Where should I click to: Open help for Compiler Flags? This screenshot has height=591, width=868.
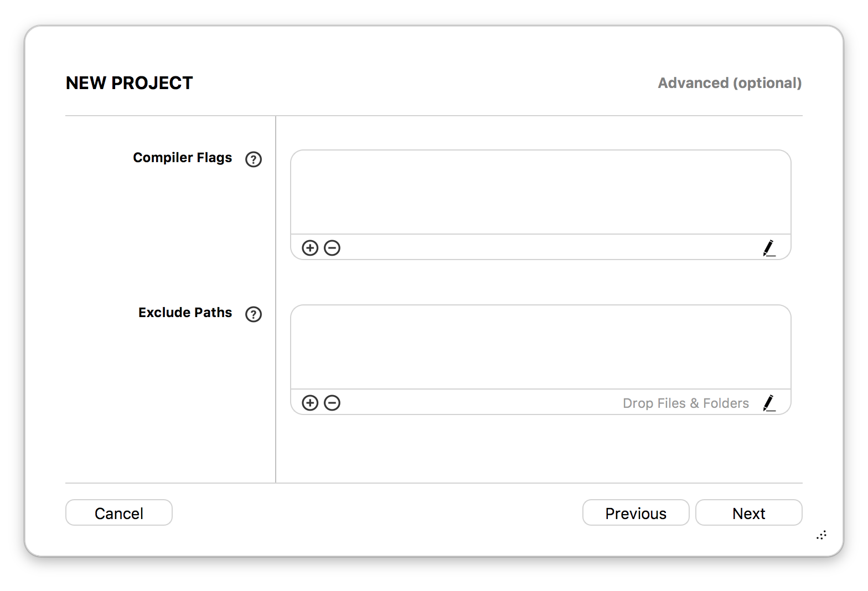(x=254, y=159)
